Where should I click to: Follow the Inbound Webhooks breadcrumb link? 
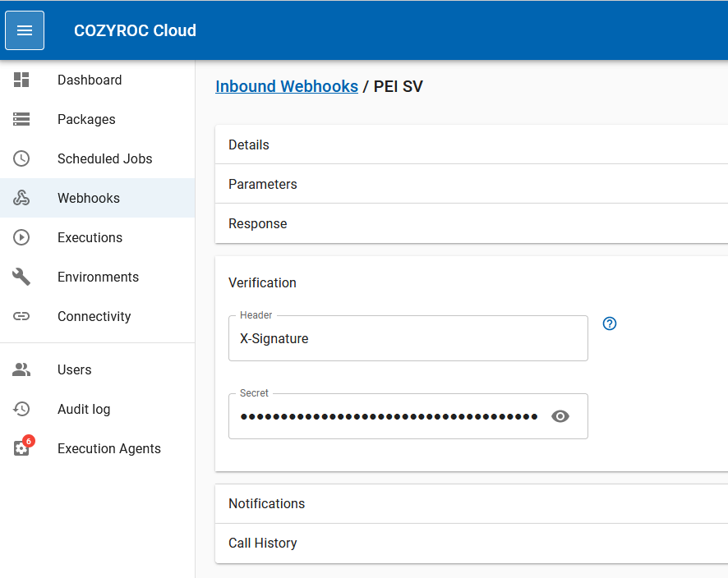pos(286,86)
